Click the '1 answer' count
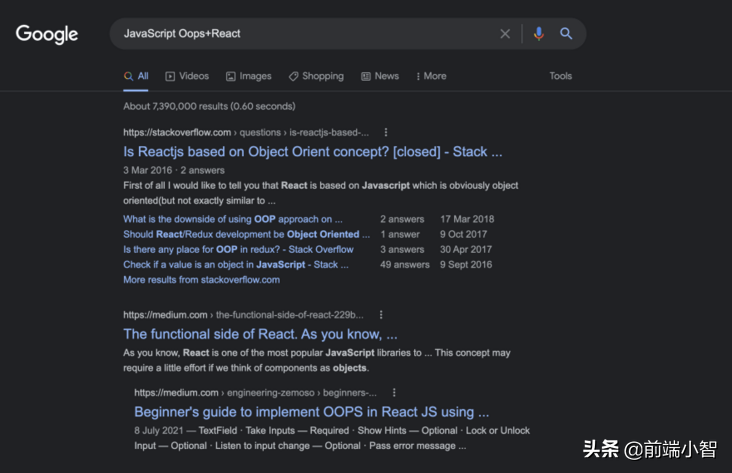The image size is (732, 473). coord(400,234)
